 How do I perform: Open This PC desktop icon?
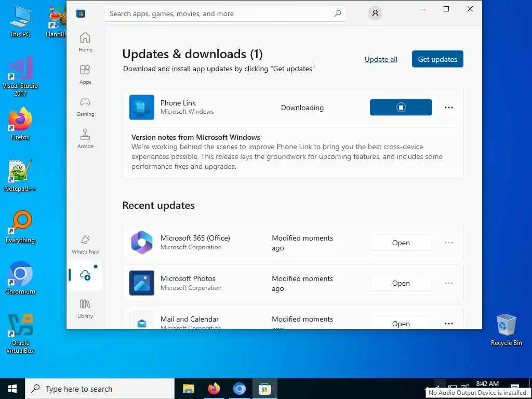pyautogui.click(x=20, y=21)
